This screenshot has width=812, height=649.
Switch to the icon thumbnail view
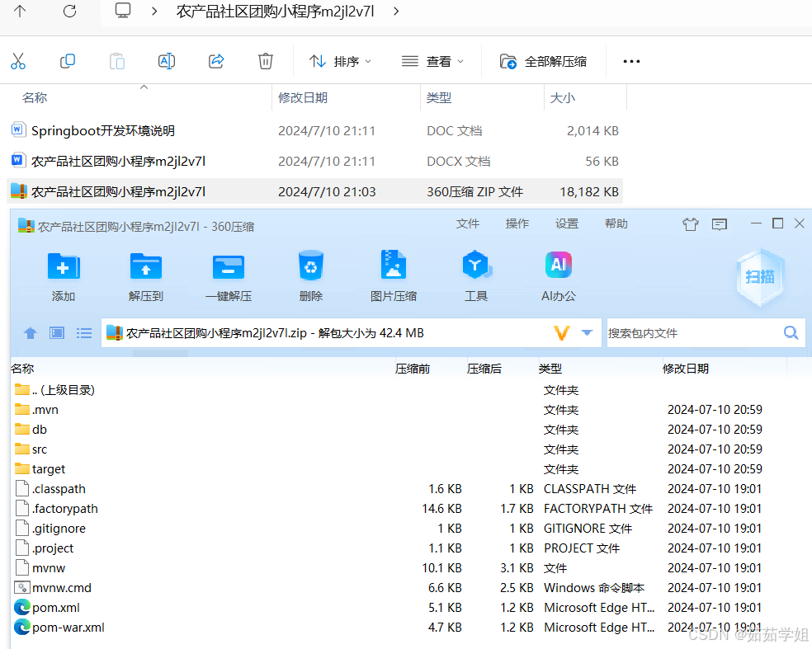57,333
